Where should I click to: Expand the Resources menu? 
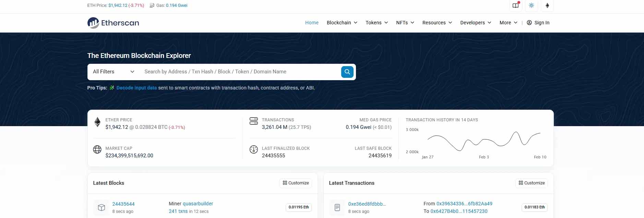[437, 23]
